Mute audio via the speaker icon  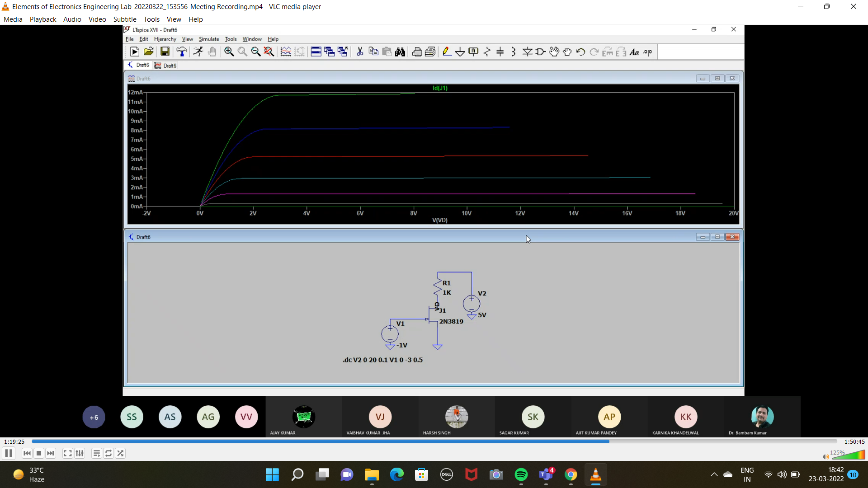(826, 456)
